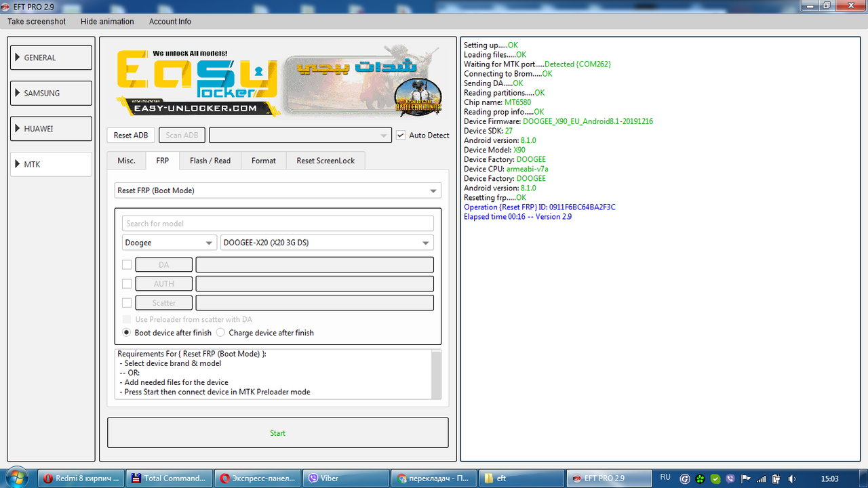Image resolution: width=868 pixels, height=488 pixels.
Task: Click the "Elapsed time 00:16 -- Version 2.9" line
Action: click(x=517, y=216)
